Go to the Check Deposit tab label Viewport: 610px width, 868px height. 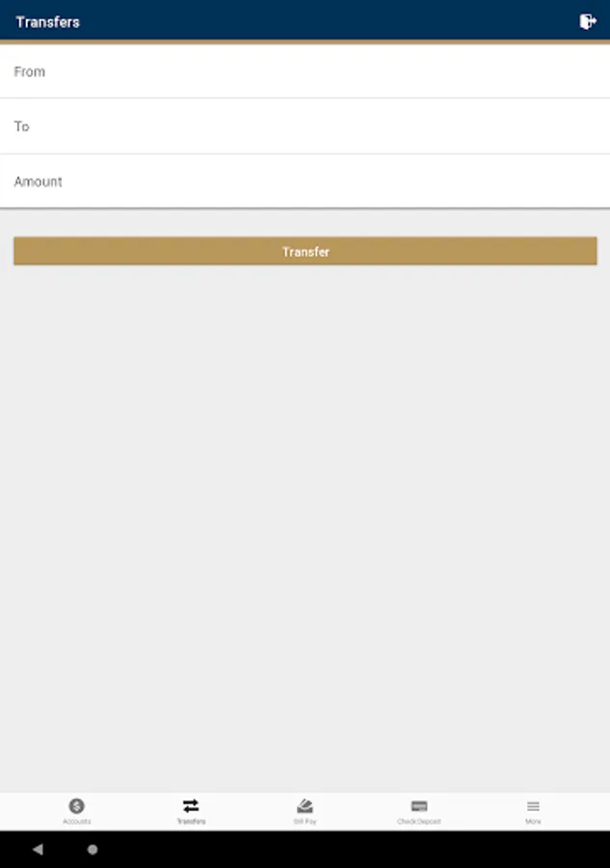coord(419,822)
